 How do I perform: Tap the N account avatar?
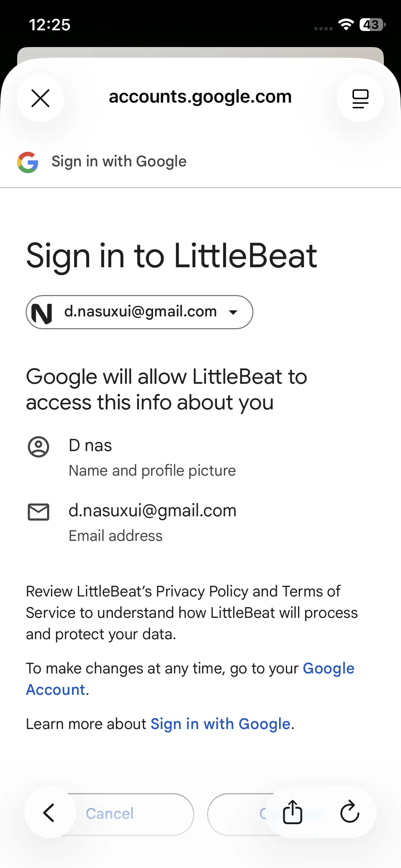[42, 313]
